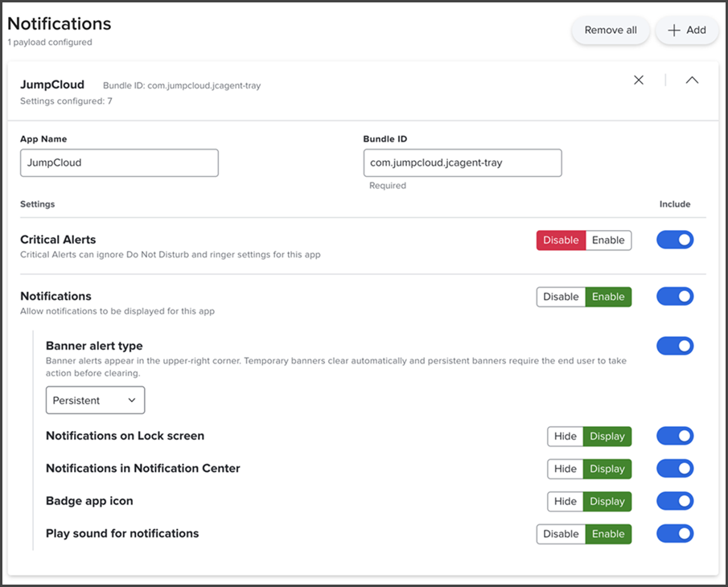This screenshot has height=587, width=728.
Task: Toggle Include switch for Notifications setting
Action: [x=675, y=297]
